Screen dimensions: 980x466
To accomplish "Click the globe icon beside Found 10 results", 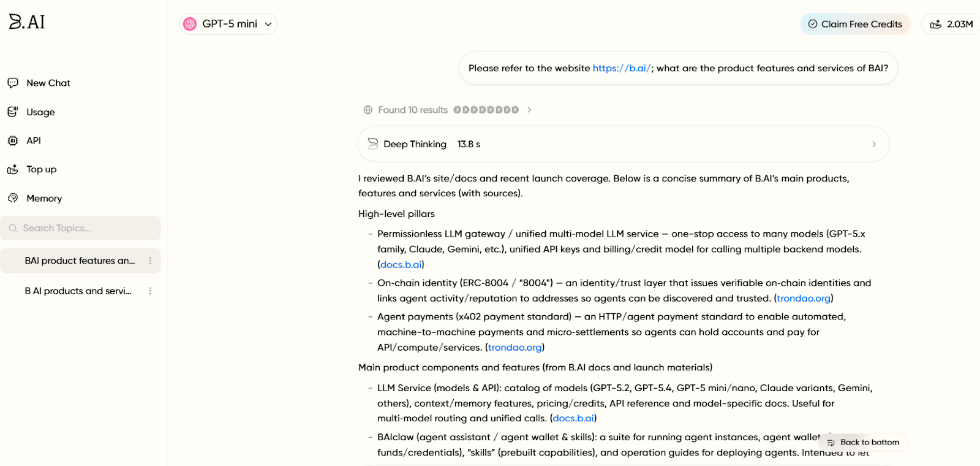I will click(x=367, y=110).
